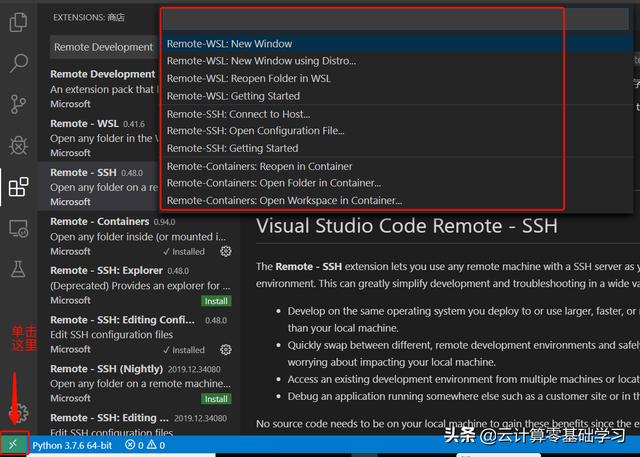Open the Search view icon
The width and height of the screenshot is (640, 457).
[x=18, y=63]
